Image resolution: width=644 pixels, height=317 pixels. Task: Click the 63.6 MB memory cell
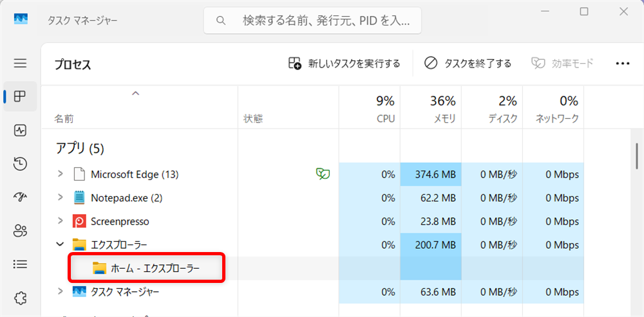point(431,291)
